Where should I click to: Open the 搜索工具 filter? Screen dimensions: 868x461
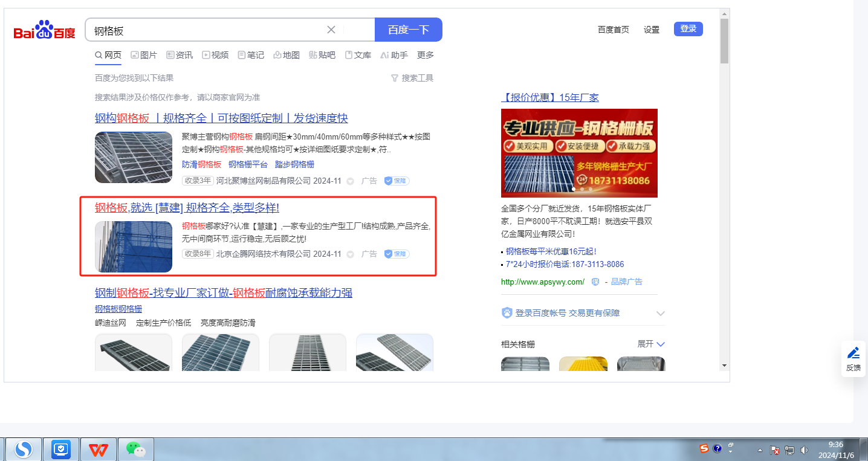[x=412, y=78]
